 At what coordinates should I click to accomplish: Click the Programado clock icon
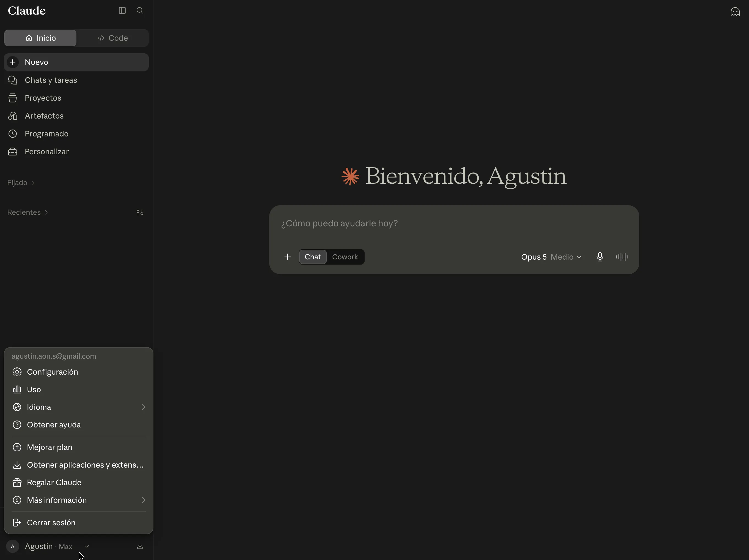pos(13,134)
